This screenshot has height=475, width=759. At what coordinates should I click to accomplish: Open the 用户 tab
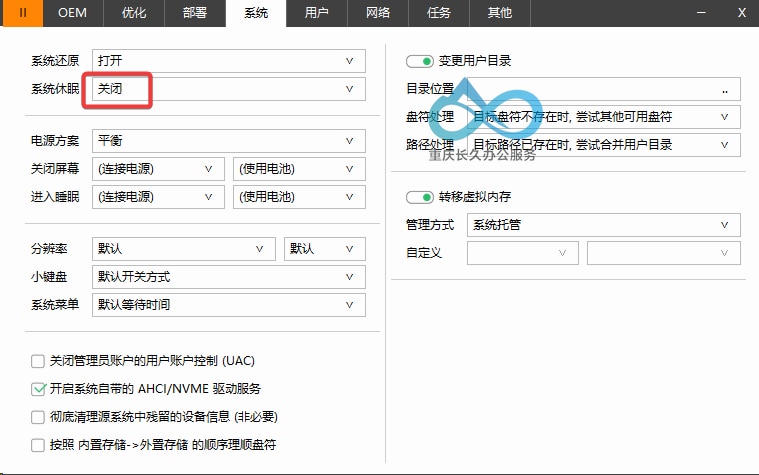[x=317, y=13]
